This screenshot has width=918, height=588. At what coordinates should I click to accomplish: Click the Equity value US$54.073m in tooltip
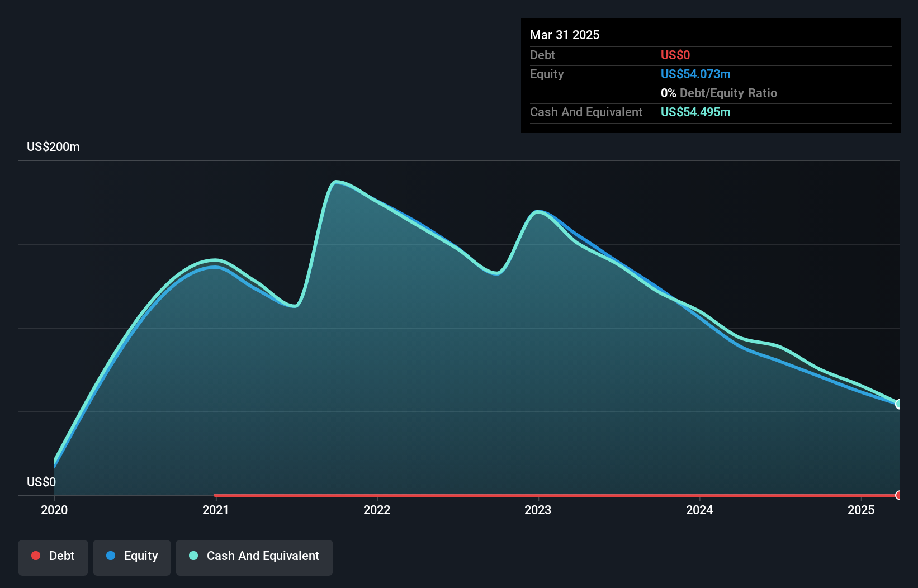pos(695,74)
